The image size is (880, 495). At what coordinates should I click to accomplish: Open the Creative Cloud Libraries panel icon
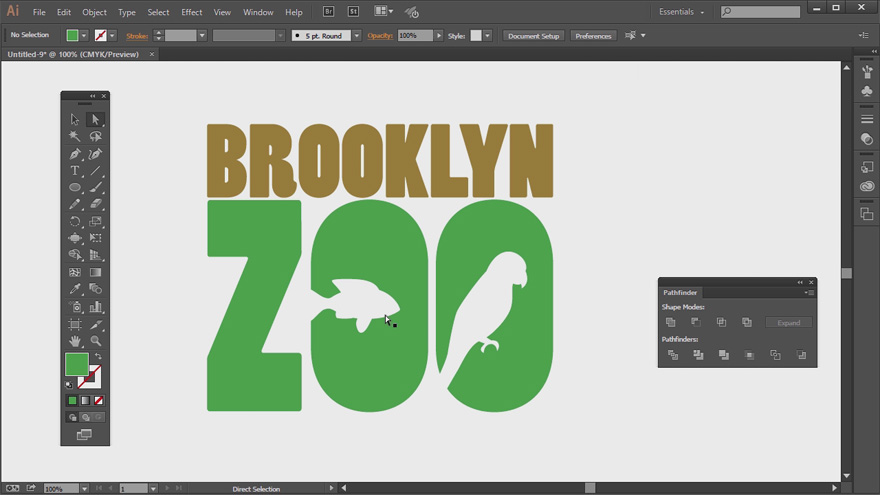point(867,186)
